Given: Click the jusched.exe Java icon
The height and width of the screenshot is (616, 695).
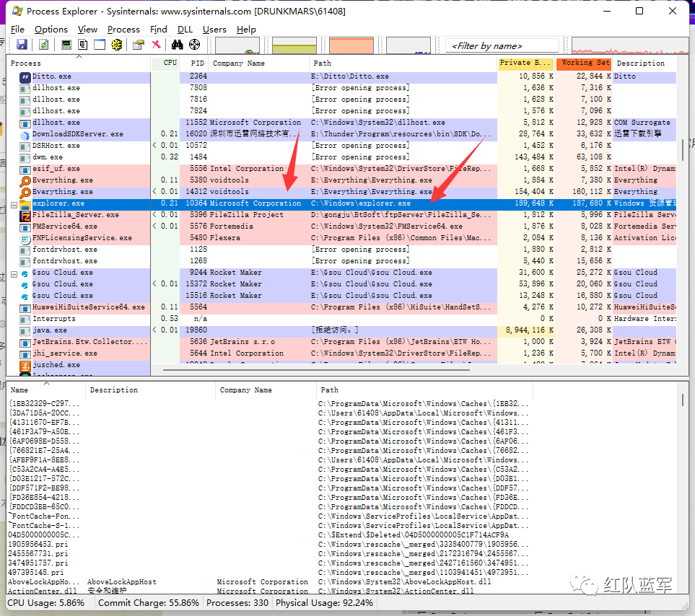Looking at the screenshot, I should coord(25,366).
